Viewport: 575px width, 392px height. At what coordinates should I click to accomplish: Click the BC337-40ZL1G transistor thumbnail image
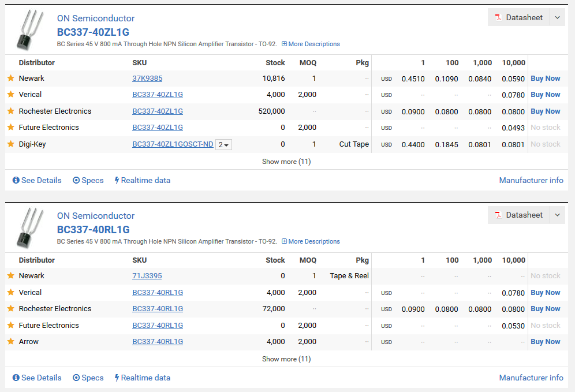click(x=29, y=30)
